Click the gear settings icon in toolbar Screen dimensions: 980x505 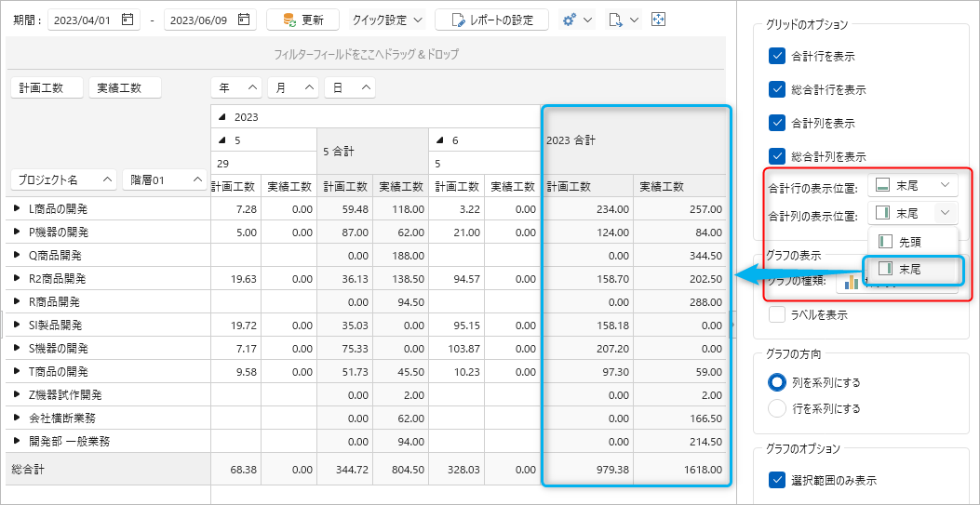click(x=570, y=20)
